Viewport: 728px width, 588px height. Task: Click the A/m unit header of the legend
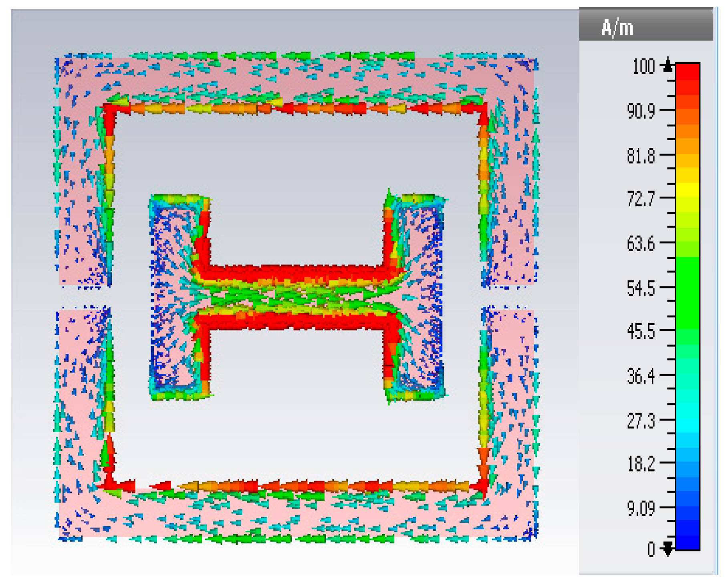(617, 28)
